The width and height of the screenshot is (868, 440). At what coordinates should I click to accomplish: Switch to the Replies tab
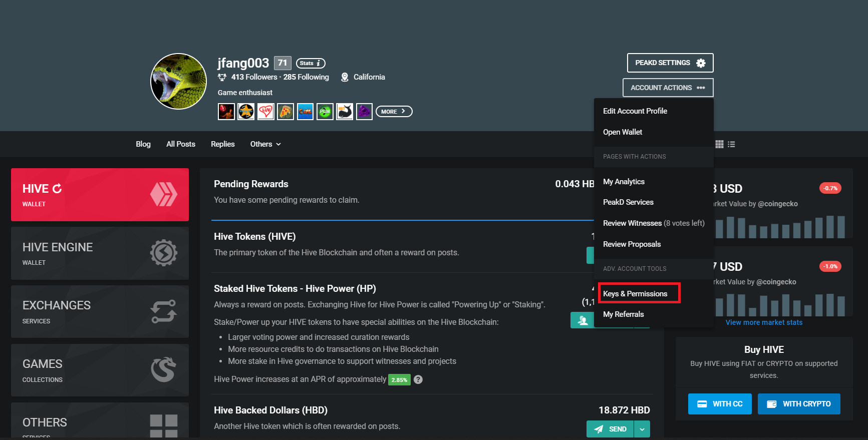click(223, 144)
